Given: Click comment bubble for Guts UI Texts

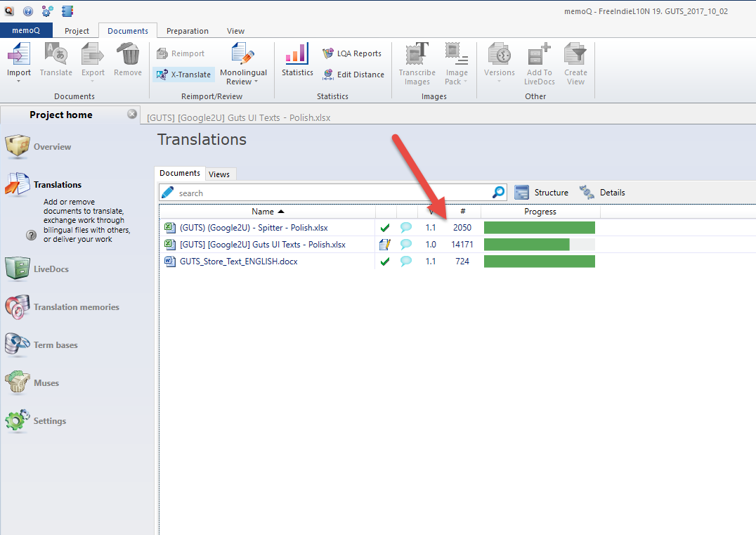Looking at the screenshot, I should click(x=406, y=244).
